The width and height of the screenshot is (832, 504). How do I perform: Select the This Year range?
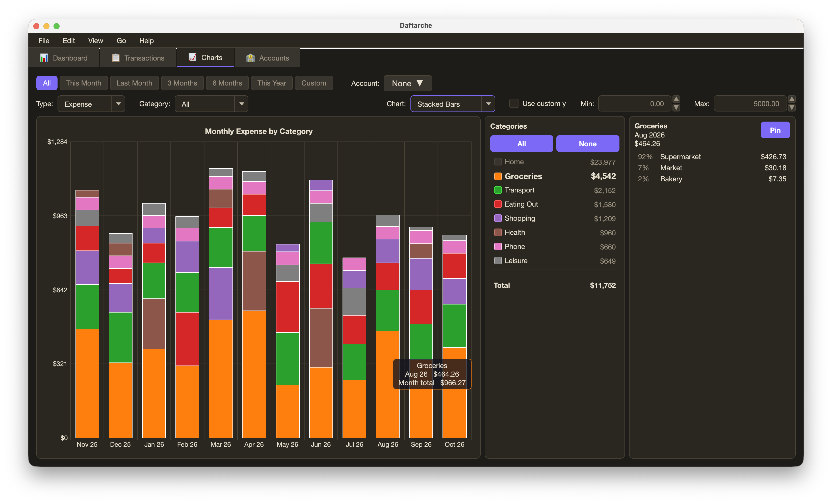pyautogui.click(x=271, y=83)
